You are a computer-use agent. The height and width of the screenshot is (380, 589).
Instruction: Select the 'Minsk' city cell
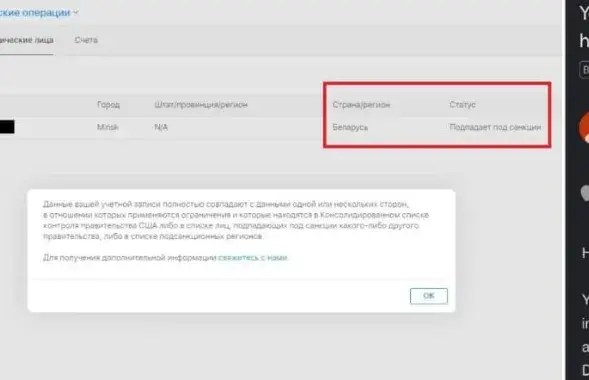pyautogui.click(x=108, y=127)
